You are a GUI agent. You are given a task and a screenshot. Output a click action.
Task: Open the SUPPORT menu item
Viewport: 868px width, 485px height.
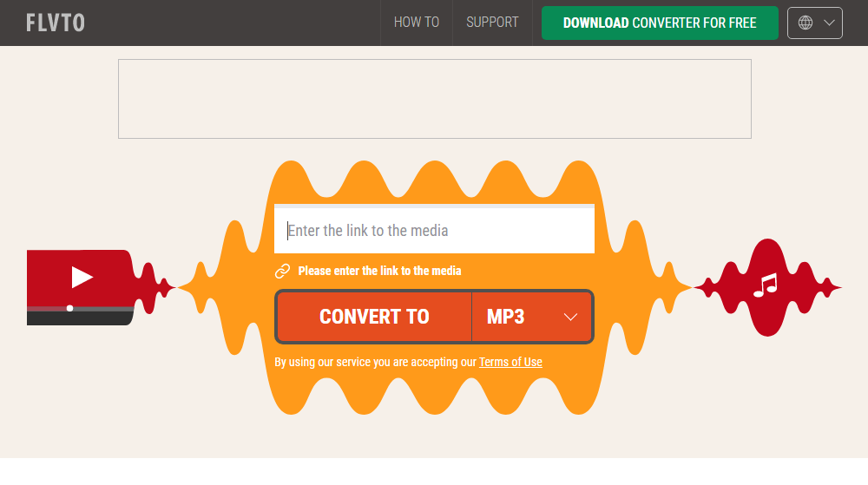tap(492, 23)
